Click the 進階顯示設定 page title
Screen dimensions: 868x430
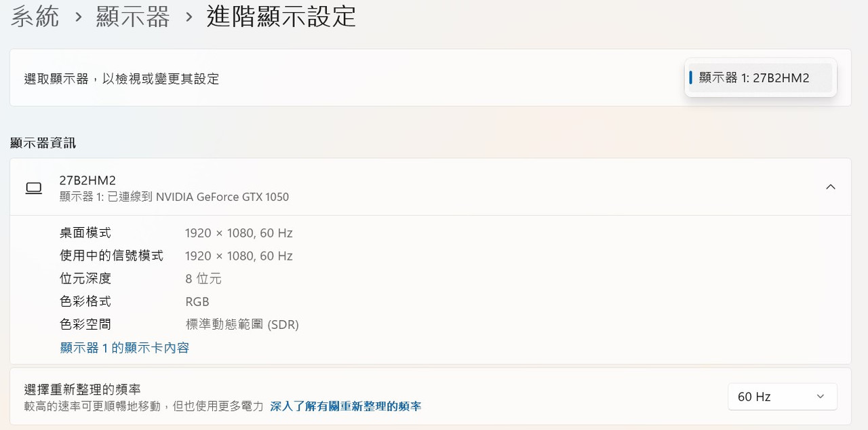281,16
